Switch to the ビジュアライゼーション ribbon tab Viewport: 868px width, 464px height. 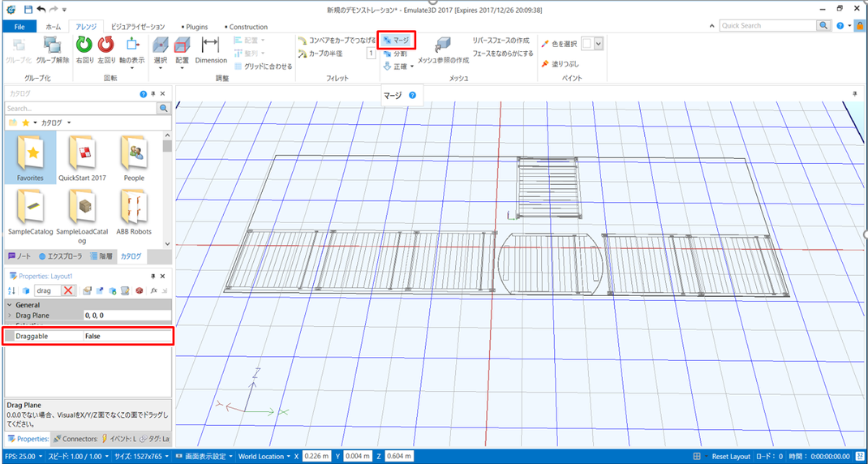pos(138,27)
